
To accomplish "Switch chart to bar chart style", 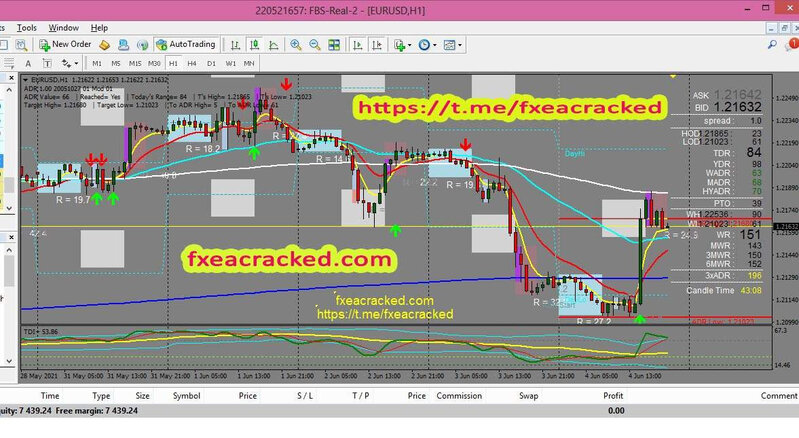I will 235,45.
